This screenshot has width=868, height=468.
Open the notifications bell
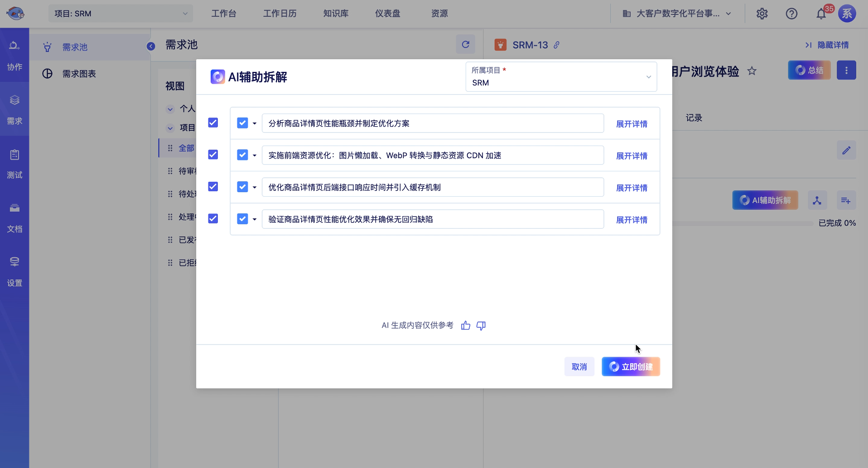tap(821, 14)
